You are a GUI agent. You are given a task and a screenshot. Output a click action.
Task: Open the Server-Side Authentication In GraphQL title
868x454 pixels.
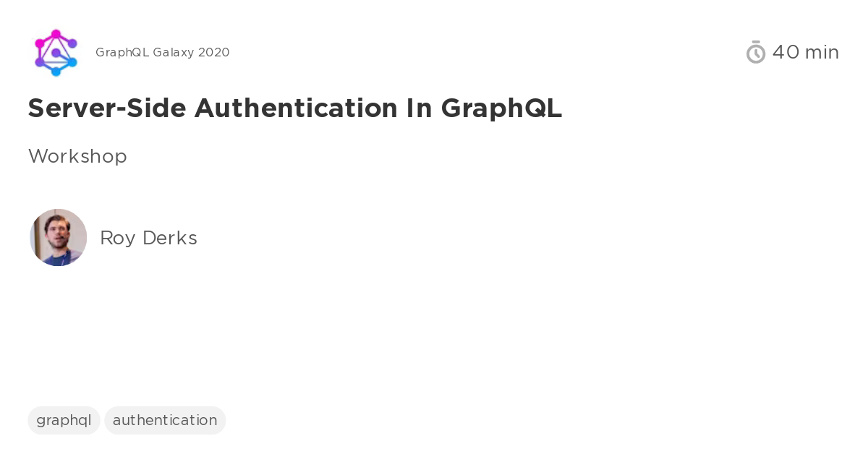coord(295,108)
